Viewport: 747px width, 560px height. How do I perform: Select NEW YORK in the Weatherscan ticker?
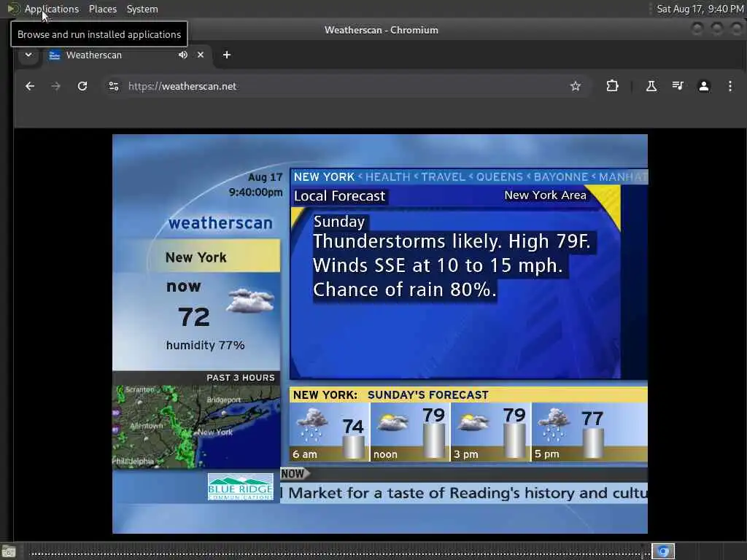click(x=324, y=177)
